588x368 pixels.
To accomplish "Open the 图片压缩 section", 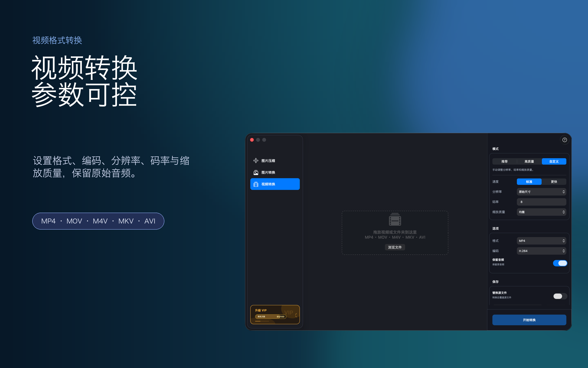I will 275,161.
